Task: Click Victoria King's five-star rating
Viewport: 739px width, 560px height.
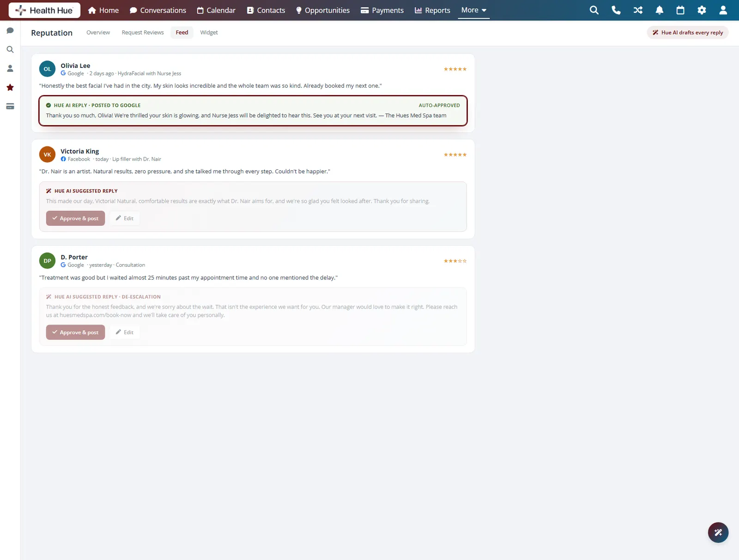Action: (x=455, y=155)
